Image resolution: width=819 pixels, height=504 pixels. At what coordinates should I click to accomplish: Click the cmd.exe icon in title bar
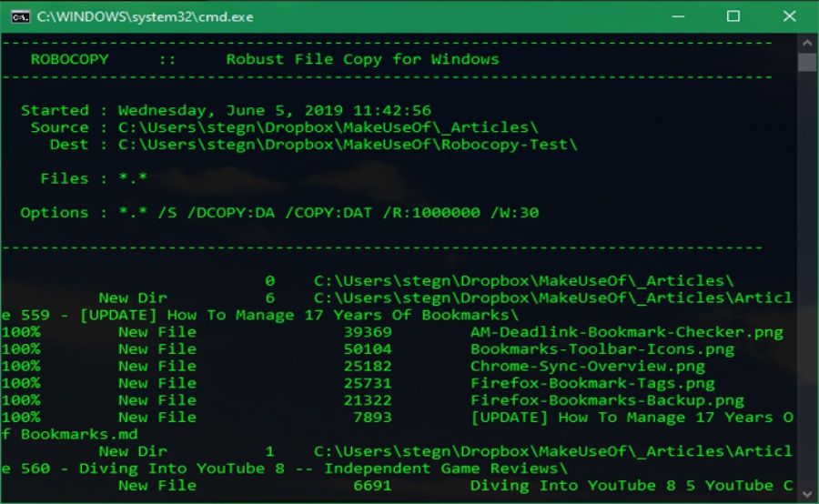19,16
